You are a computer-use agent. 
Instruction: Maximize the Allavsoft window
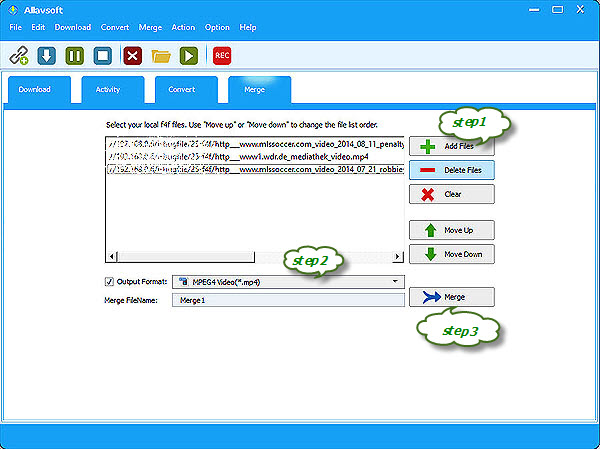coord(558,10)
